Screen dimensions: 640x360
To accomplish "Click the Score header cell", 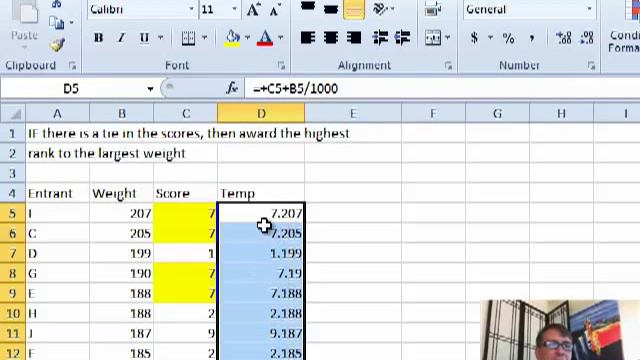I will [x=186, y=193].
